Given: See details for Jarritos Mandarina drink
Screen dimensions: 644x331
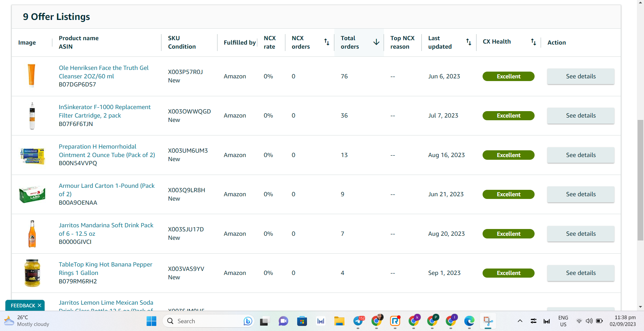Looking at the screenshot, I should pos(581,234).
